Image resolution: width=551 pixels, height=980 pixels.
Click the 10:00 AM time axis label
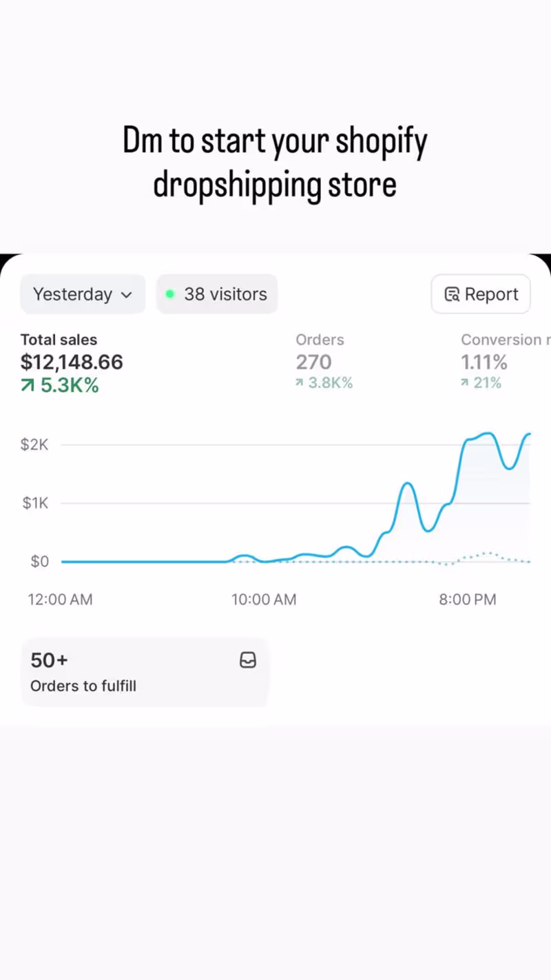click(264, 600)
